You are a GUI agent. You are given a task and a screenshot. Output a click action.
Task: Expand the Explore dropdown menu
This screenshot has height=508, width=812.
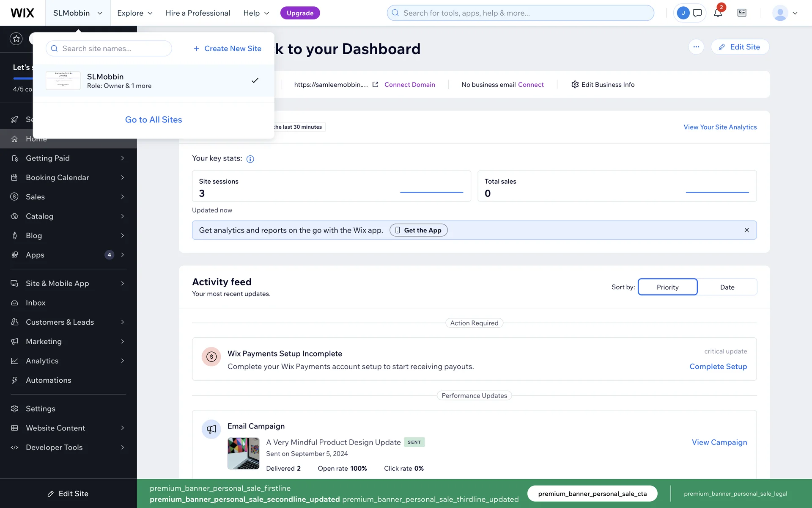(x=134, y=13)
